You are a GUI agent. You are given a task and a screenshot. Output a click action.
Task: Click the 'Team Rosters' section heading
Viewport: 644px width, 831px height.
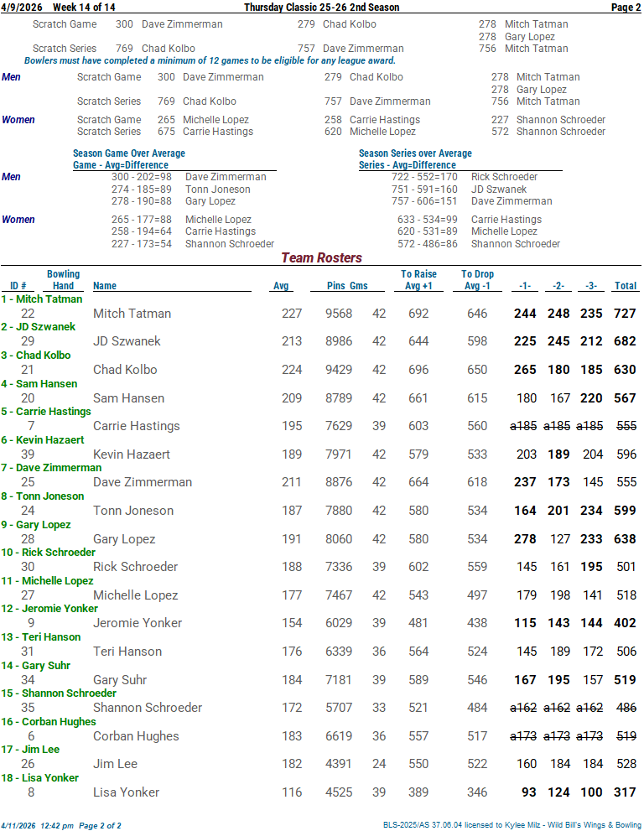coord(322,257)
